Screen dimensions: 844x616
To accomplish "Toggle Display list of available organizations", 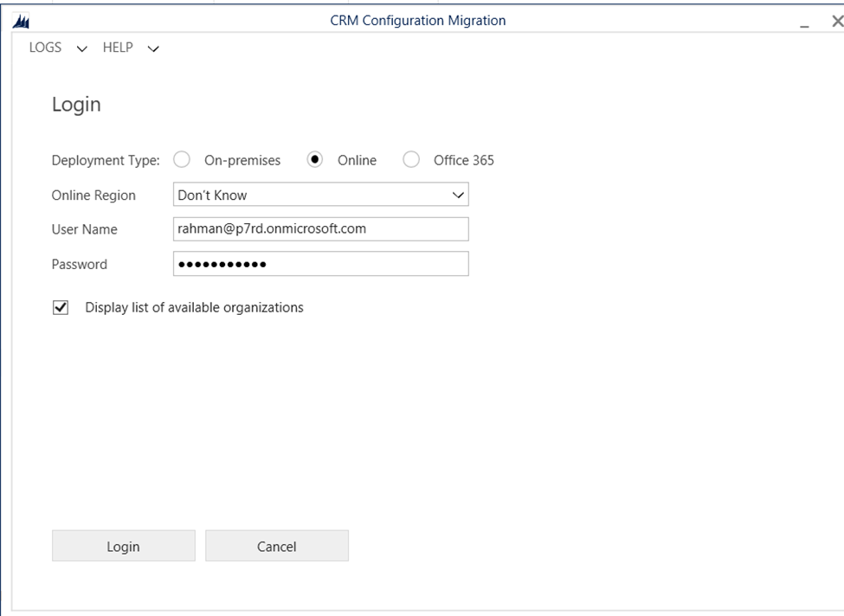I will (x=61, y=308).
